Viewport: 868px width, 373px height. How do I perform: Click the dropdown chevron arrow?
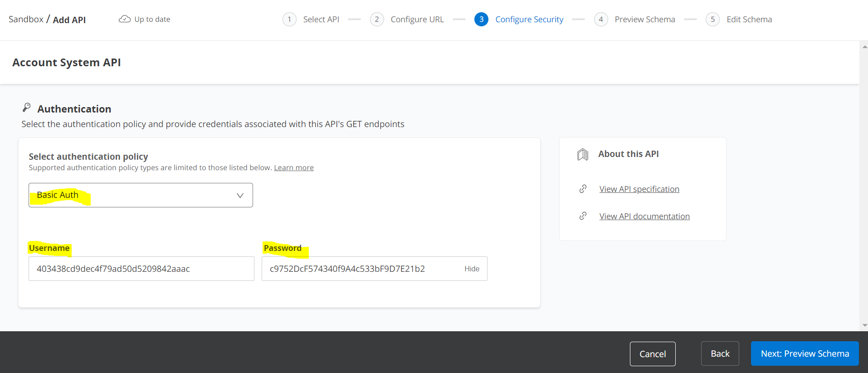point(240,196)
